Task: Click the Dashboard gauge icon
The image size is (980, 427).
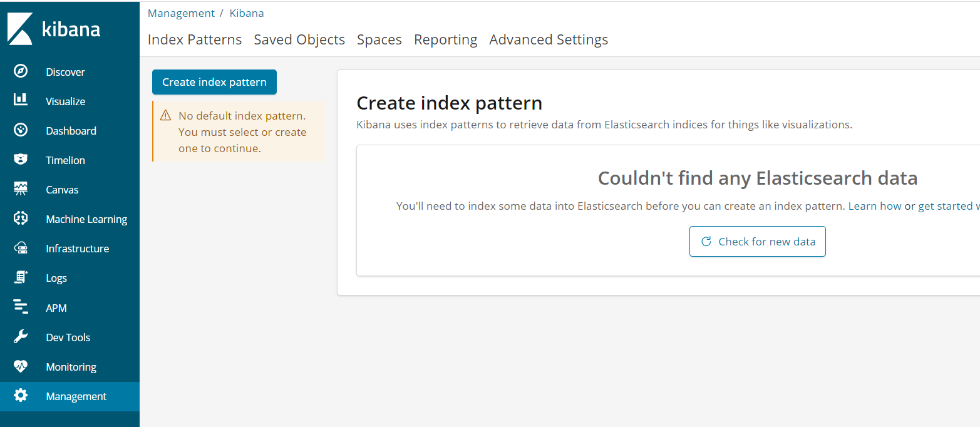Action: point(21,130)
